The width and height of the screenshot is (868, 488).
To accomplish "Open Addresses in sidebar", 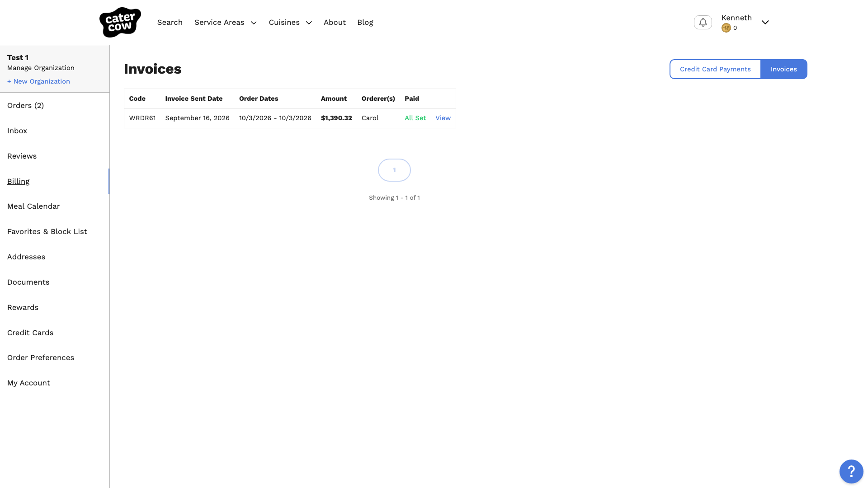I will (26, 257).
